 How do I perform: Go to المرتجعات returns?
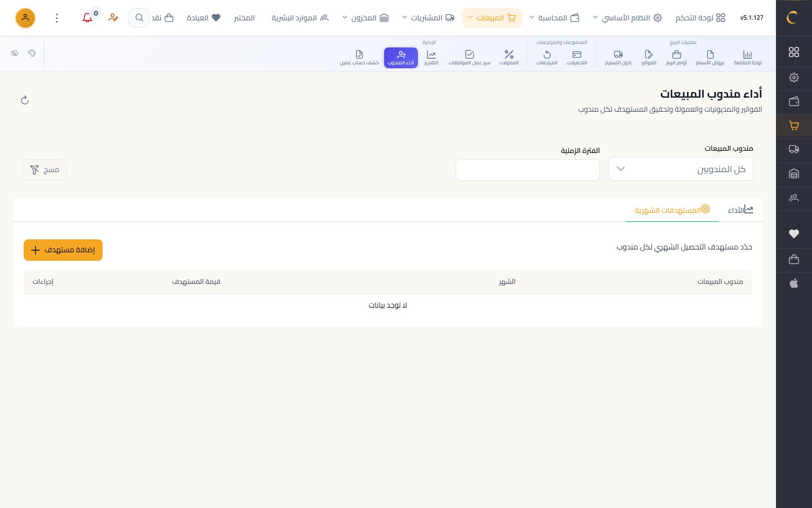coord(547,58)
